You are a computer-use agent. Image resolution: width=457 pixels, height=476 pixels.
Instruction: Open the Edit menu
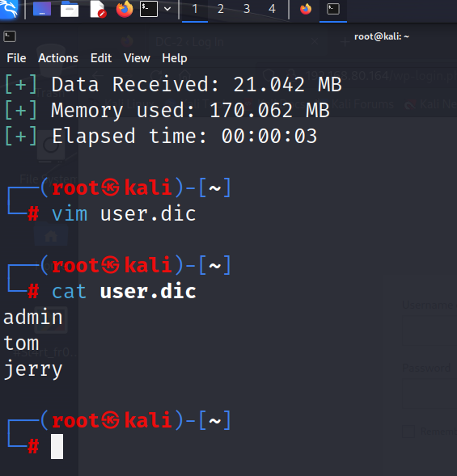coord(101,58)
